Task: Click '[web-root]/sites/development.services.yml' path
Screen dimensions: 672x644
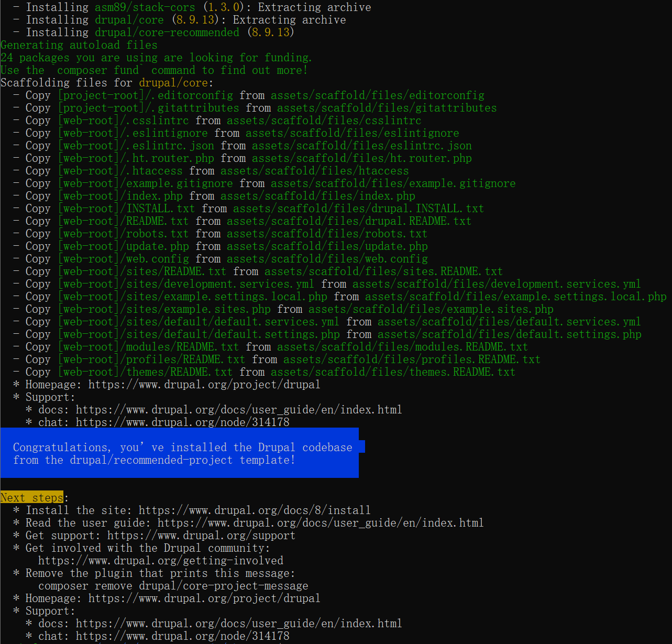Action: (x=186, y=284)
